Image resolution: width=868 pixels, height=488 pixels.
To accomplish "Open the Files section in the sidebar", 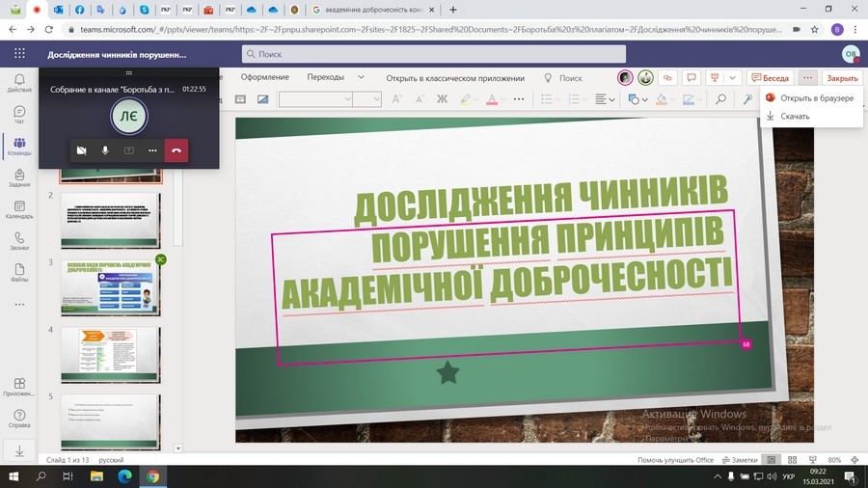I will (x=18, y=270).
